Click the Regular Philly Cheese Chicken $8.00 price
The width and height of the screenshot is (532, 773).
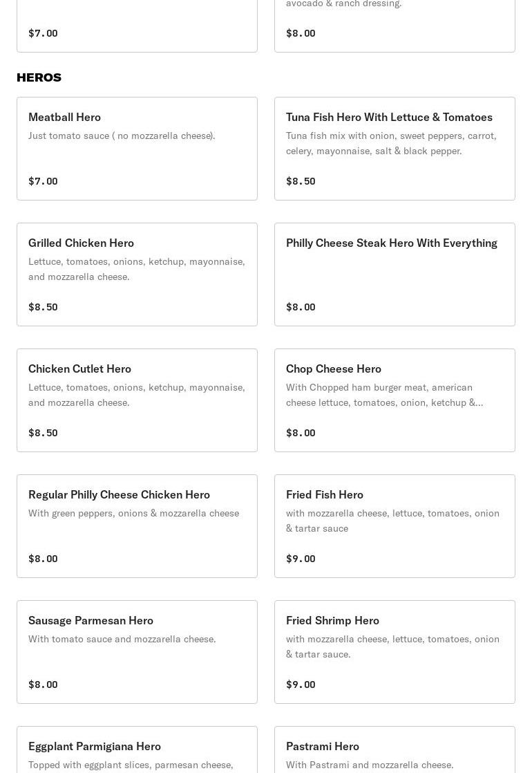(x=43, y=559)
